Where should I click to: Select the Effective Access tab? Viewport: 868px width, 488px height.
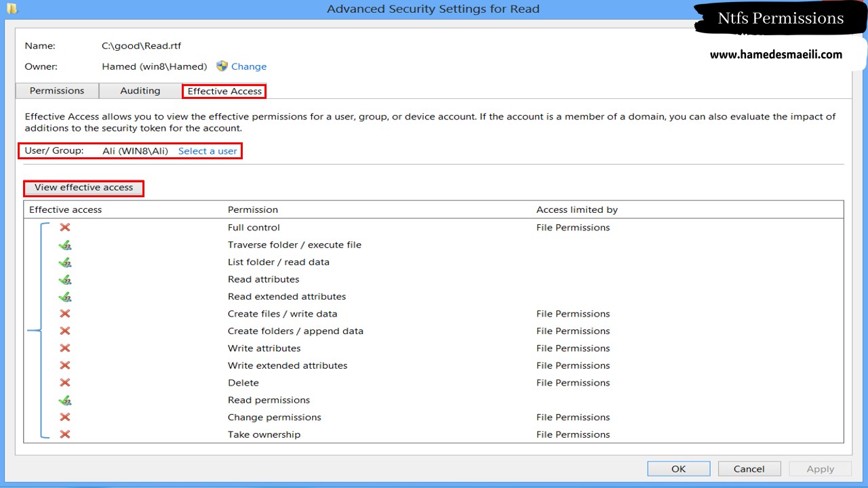click(224, 91)
